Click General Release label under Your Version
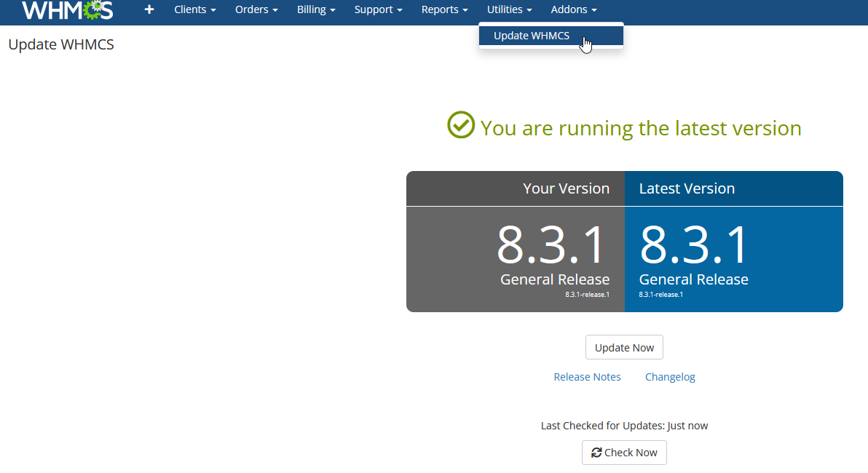The image size is (868, 473). tap(555, 279)
